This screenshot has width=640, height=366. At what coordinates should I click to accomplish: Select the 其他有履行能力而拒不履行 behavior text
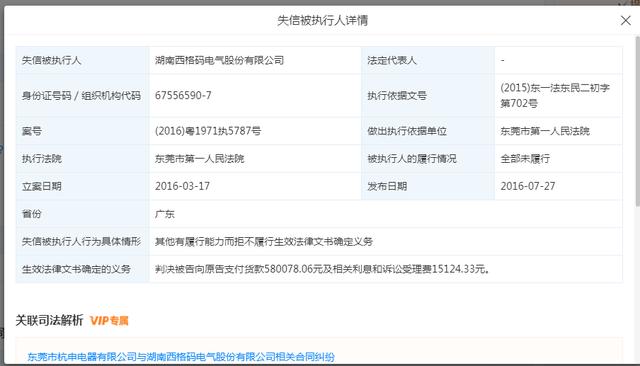264,242
